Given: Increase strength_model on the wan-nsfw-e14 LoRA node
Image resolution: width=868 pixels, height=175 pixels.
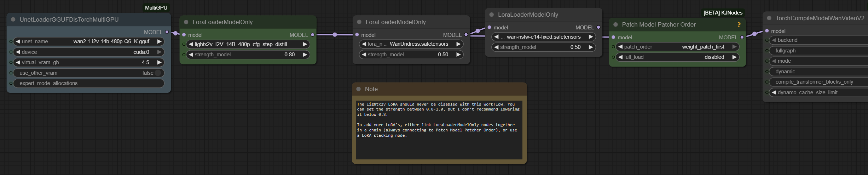Looking at the screenshot, I should (x=591, y=47).
